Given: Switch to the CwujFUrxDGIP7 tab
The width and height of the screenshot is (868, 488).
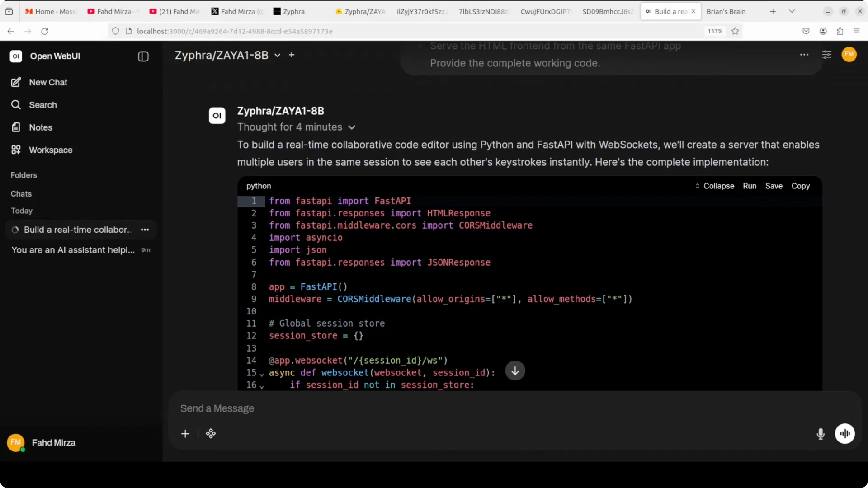Looking at the screenshot, I should (x=546, y=11).
